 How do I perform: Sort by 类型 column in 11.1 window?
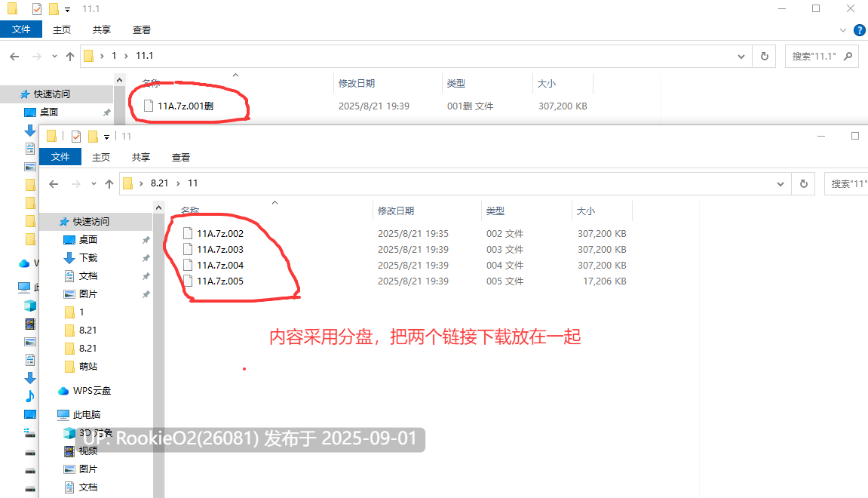pyautogui.click(x=456, y=83)
